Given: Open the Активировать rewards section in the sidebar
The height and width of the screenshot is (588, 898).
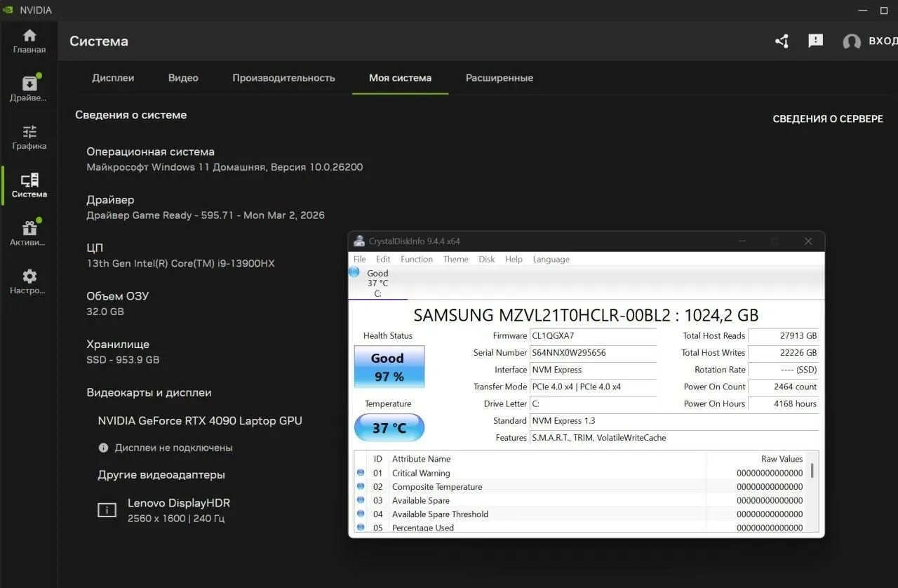Looking at the screenshot, I should point(29,234).
